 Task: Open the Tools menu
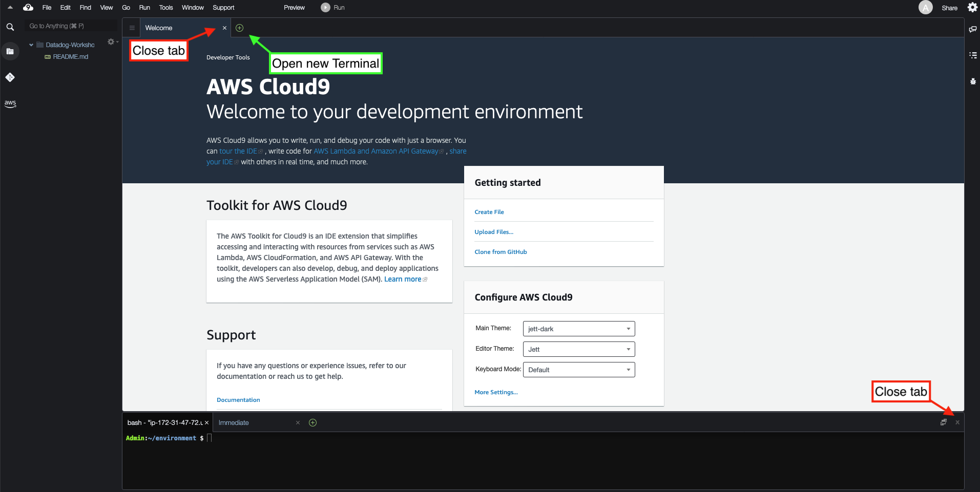coord(165,7)
